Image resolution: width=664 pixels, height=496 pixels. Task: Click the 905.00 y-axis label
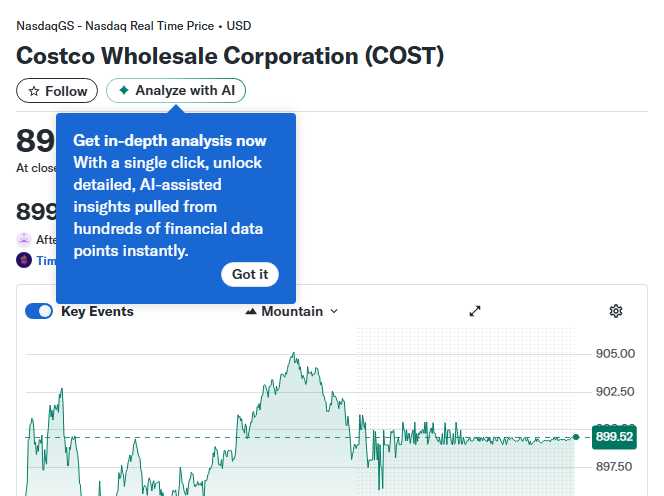(615, 353)
